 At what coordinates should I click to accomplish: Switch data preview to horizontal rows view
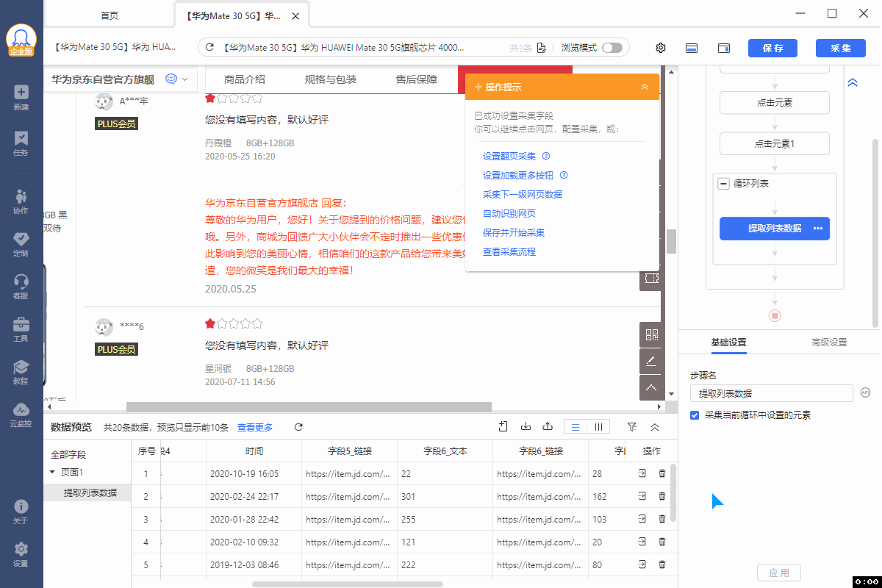[x=576, y=427]
